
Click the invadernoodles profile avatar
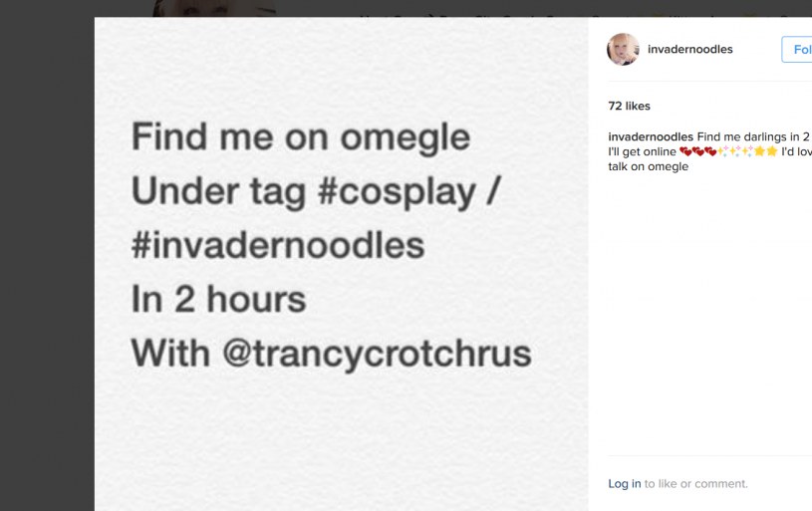623,49
